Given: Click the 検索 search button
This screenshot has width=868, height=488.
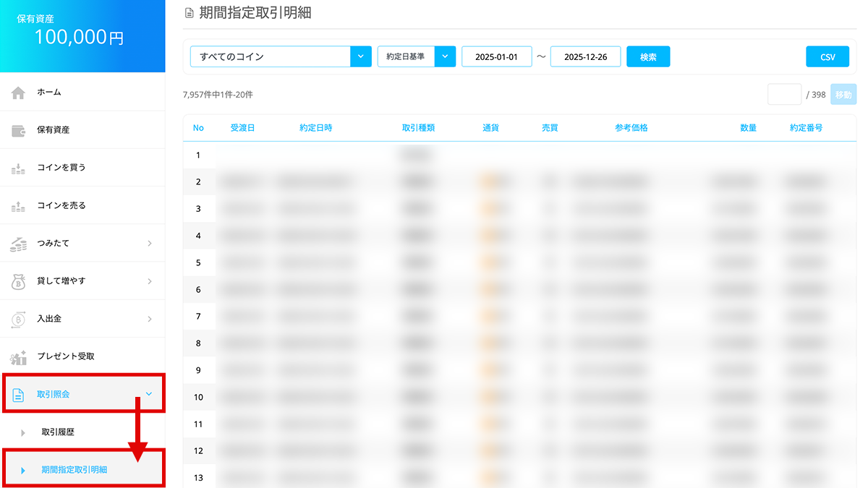Looking at the screenshot, I should pyautogui.click(x=648, y=56).
